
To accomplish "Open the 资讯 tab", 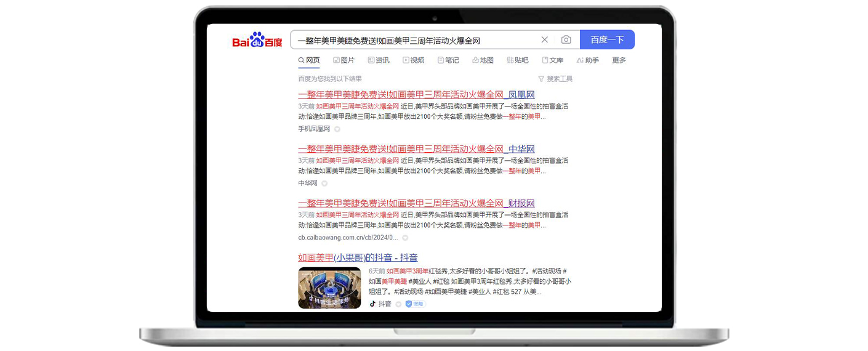I will click(x=379, y=60).
